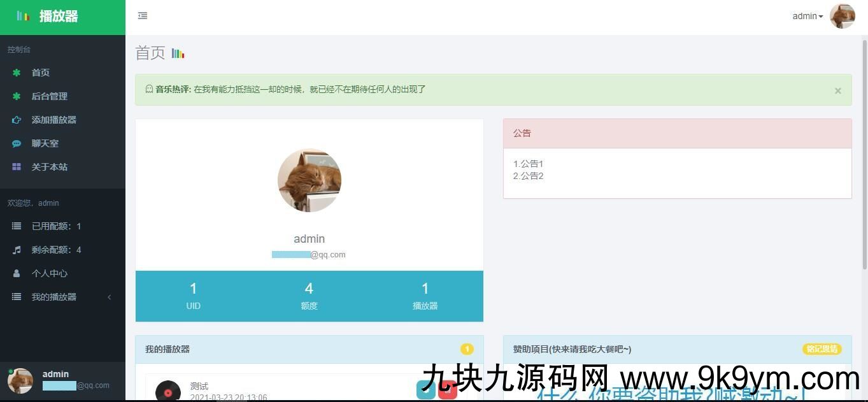The image size is (868, 402).
Task: Click the grid icon beside 关于本站
Action: (17, 167)
